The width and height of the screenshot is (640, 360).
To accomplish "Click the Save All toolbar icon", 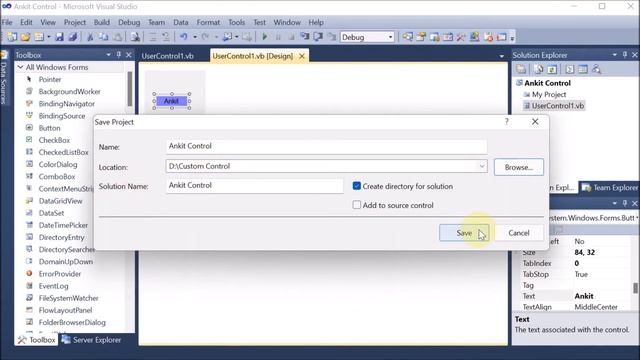I will [73, 37].
